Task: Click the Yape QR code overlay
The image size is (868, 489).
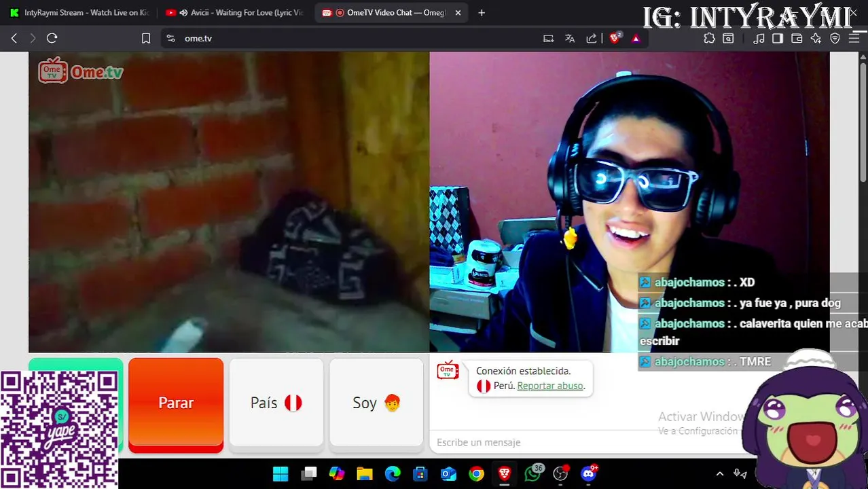Action: (x=59, y=430)
